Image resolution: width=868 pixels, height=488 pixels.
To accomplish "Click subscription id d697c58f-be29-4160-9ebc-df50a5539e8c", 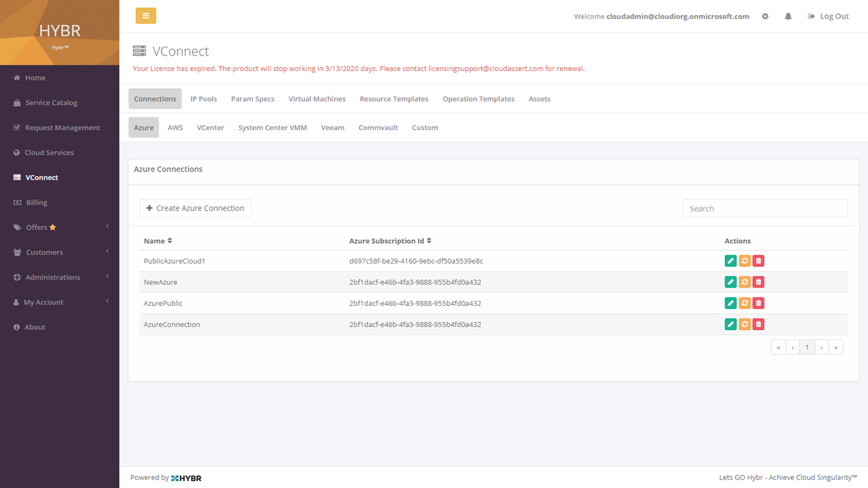I will 416,261.
